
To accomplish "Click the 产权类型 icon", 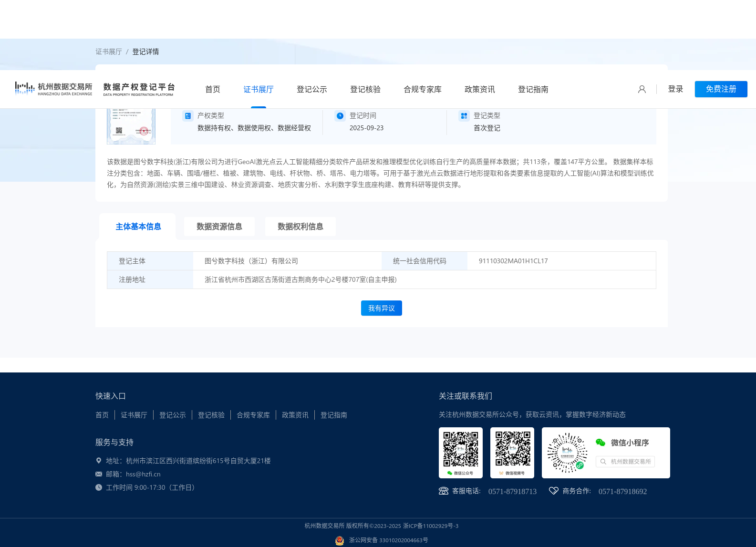I will click(x=188, y=116).
